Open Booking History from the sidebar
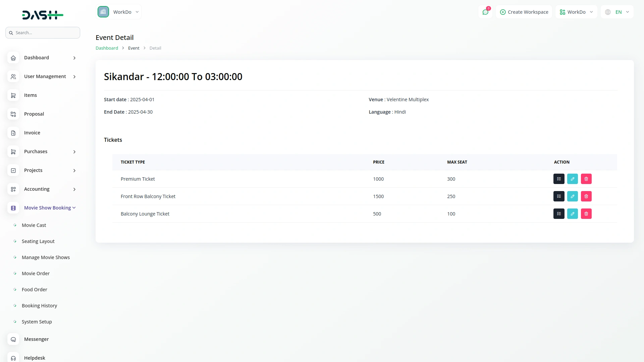This screenshot has width=644, height=362. 39,305
